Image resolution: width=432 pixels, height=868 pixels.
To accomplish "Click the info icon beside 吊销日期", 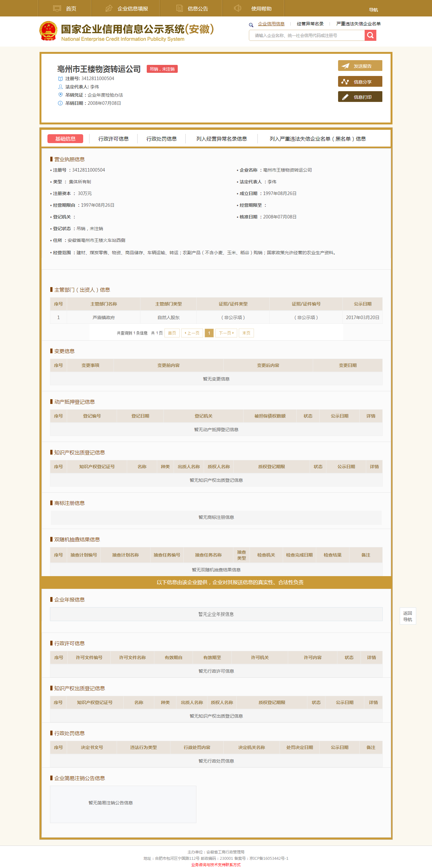I will tap(60, 103).
